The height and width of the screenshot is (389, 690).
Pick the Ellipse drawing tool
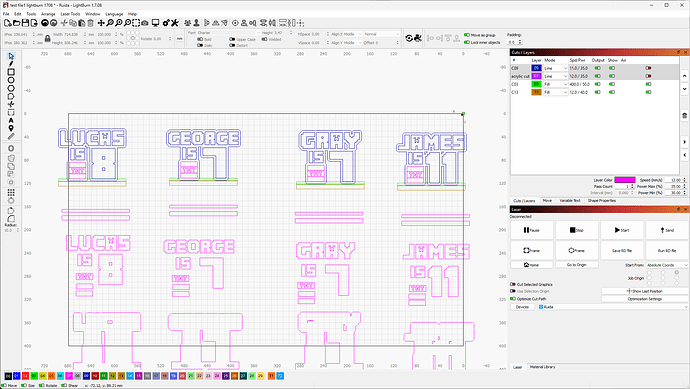pyautogui.click(x=11, y=80)
